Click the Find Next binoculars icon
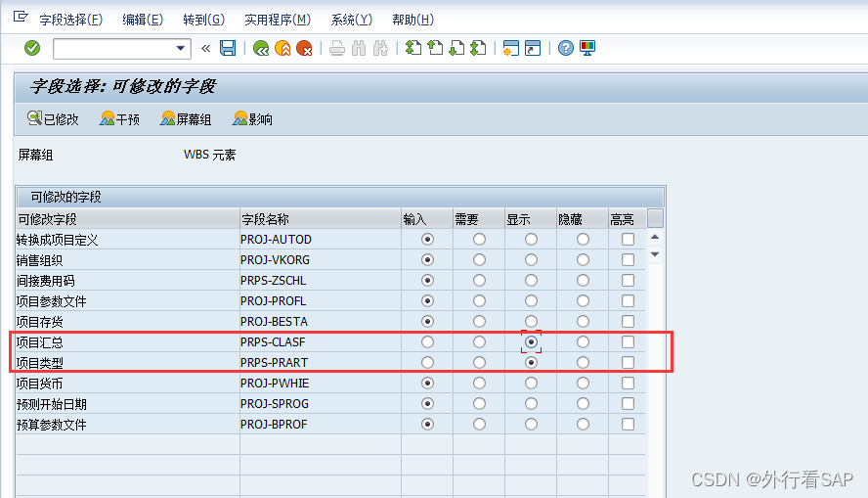The image size is (868, 498). 380,48
